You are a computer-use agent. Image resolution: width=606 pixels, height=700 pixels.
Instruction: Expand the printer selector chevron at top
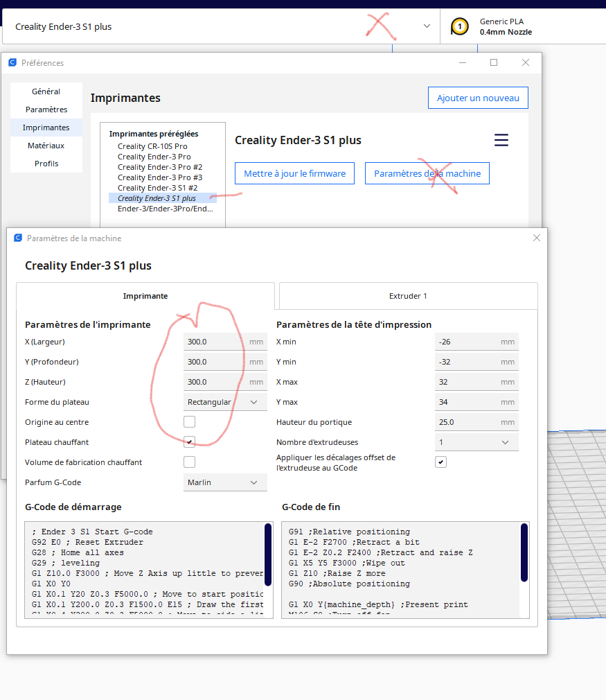point(427,26)
